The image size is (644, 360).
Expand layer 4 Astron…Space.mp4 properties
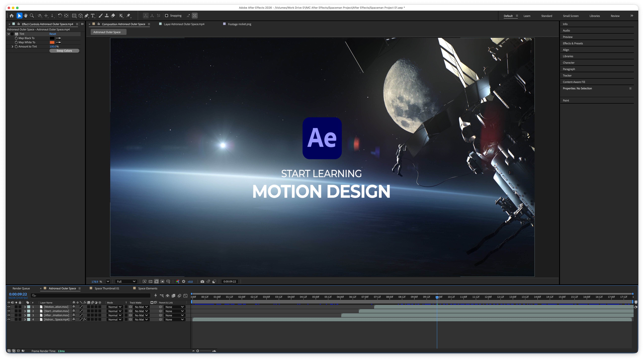(25, 319)
